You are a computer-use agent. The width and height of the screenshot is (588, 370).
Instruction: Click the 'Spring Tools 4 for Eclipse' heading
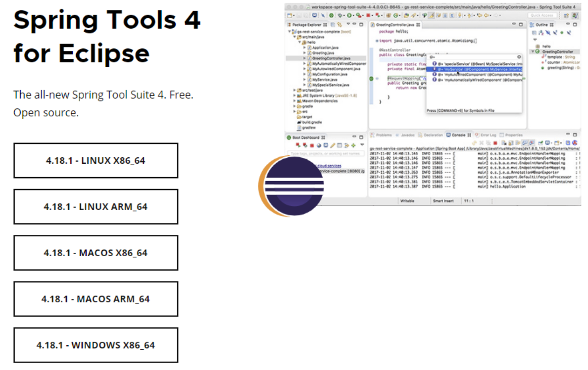(x=107, y=36)
